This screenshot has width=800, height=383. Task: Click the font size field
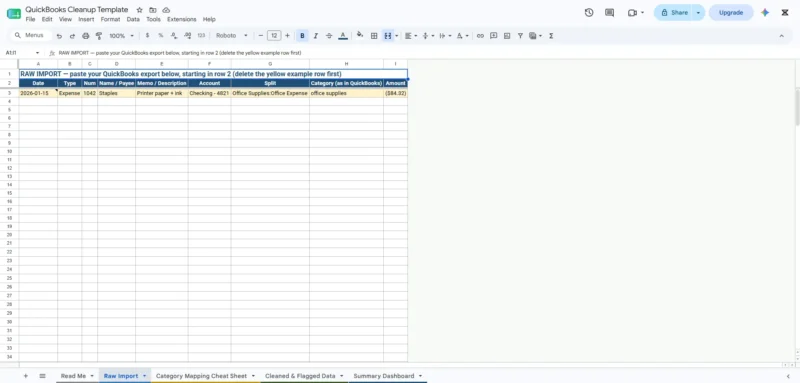(x=274, y=36)
